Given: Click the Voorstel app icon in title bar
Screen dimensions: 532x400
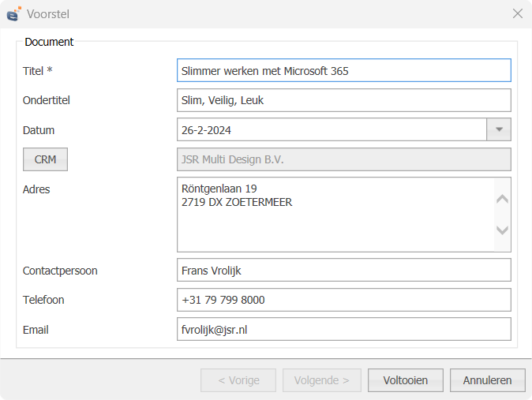Looking at the screenshot, I should pos(14,13).
